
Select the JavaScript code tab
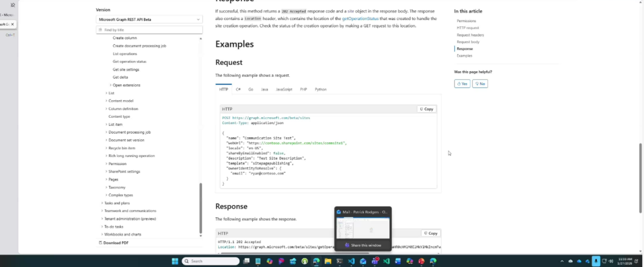(284, 89)
